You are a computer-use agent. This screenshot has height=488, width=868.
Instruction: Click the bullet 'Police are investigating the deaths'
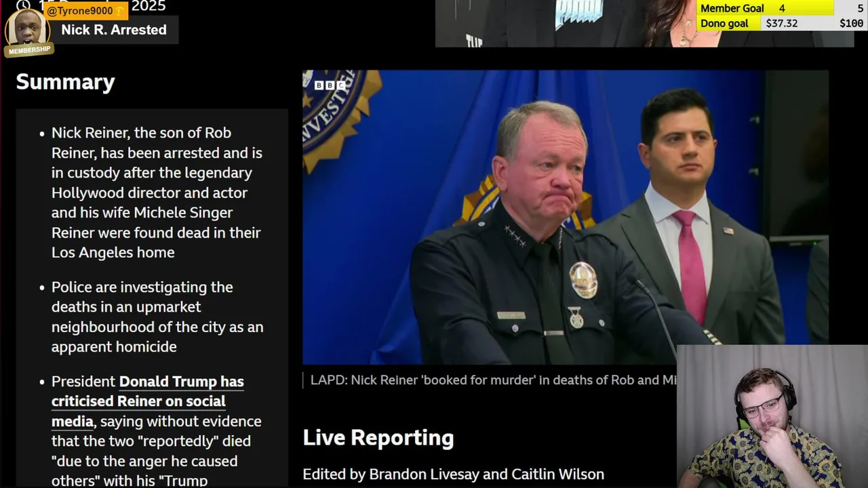point(157,317)
